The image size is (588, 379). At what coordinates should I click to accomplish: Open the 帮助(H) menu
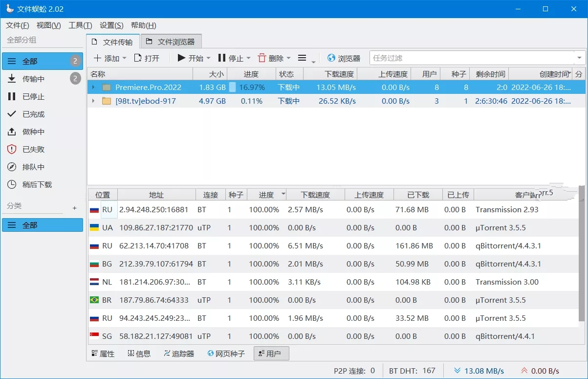pos(144,25)
